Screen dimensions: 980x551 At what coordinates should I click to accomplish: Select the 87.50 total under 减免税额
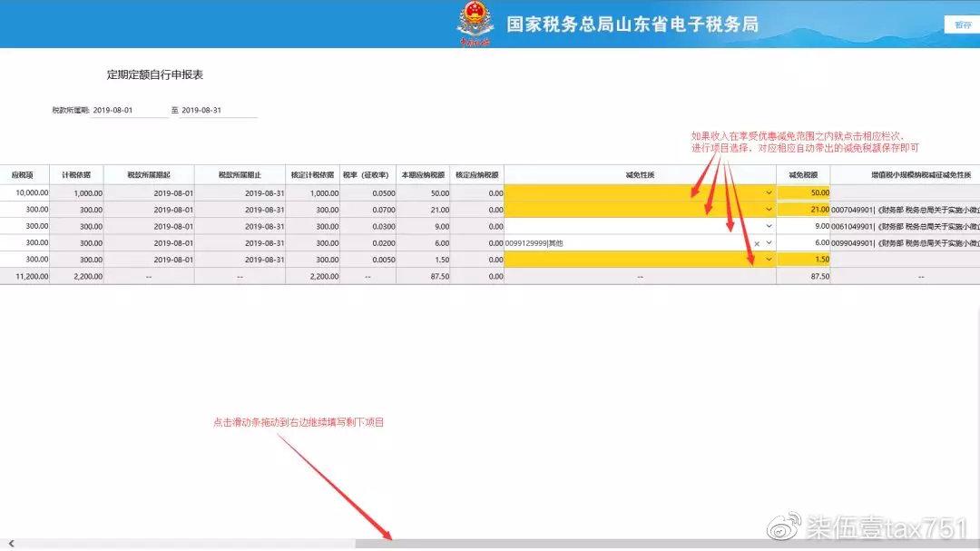click(803, 276)
